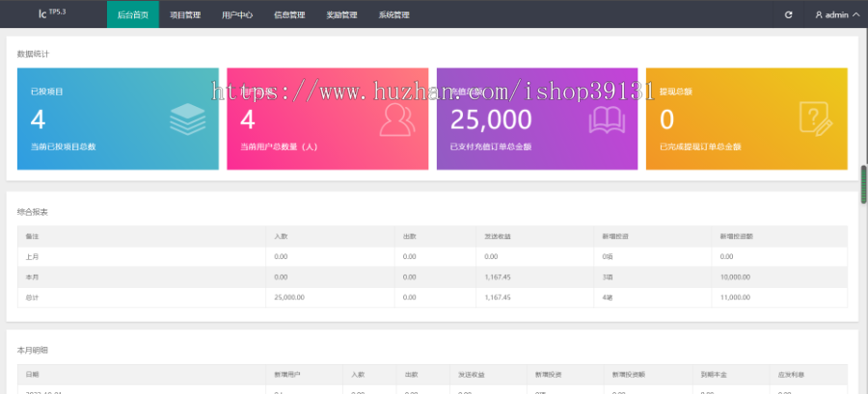
Task: Click the 上月 row's 新增投资额 value 0.00
Action: (726, 256)
